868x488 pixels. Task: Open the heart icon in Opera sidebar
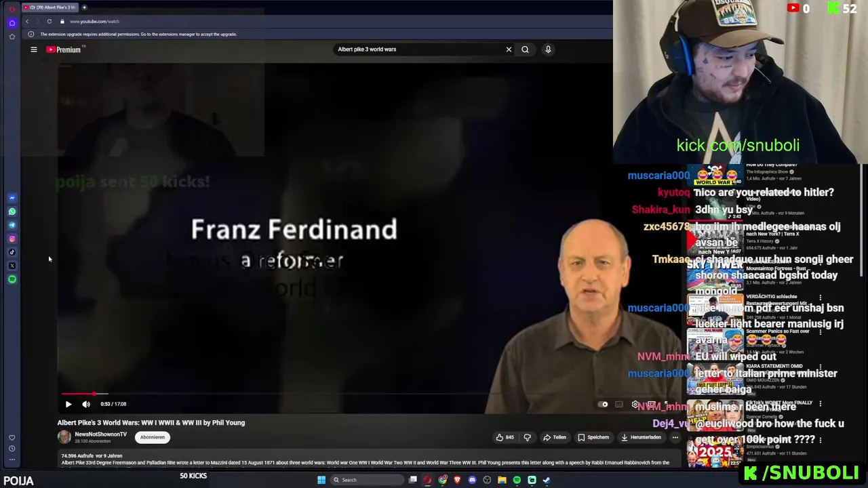coord(12,438)
